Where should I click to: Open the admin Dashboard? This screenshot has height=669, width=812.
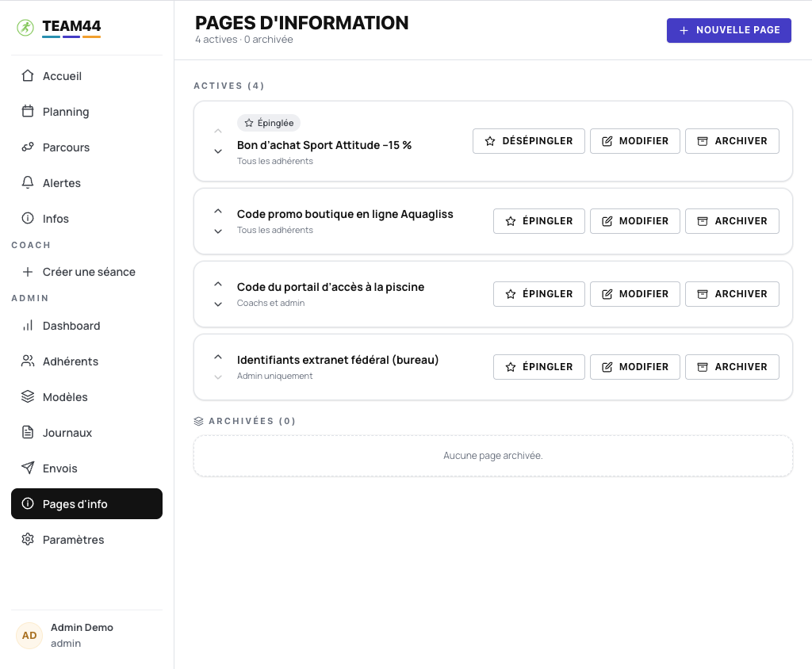(86, 326)
